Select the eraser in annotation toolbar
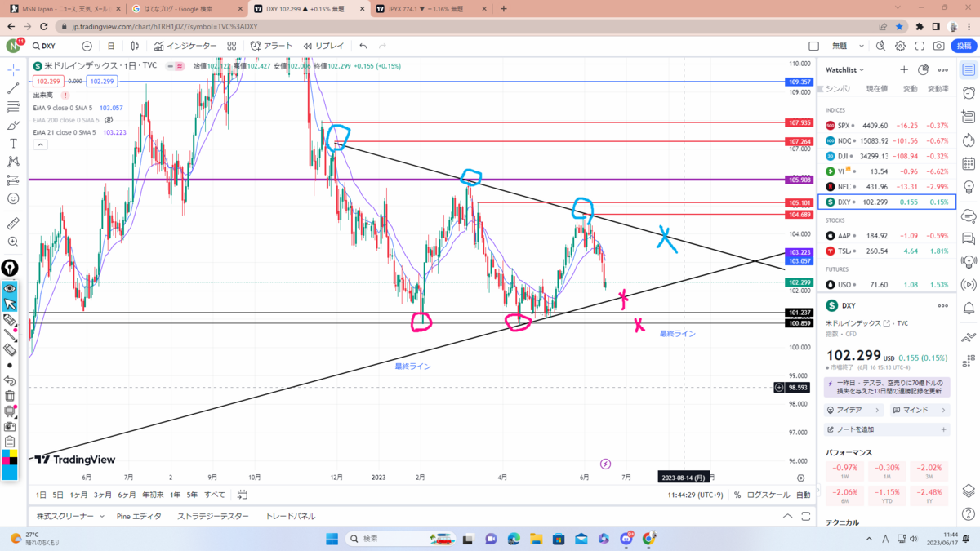 (10, 349)
